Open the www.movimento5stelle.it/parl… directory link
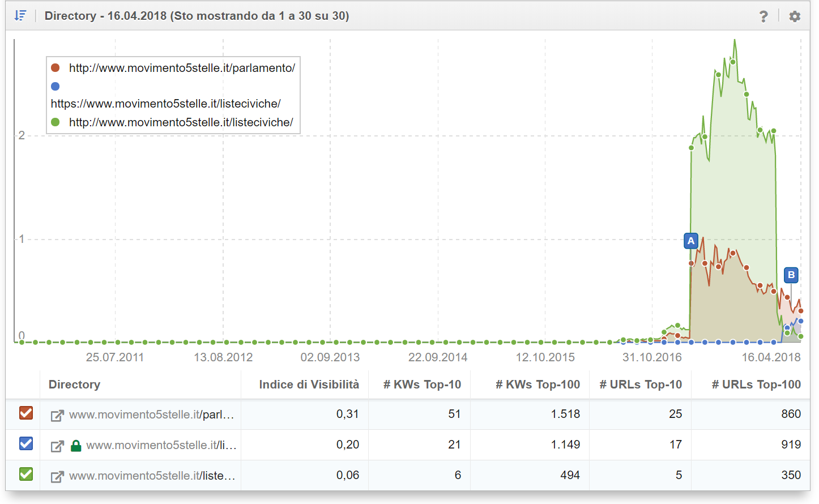Image resolution: width=819 pixels, height=504 pixels. click(x=151, y=415)
